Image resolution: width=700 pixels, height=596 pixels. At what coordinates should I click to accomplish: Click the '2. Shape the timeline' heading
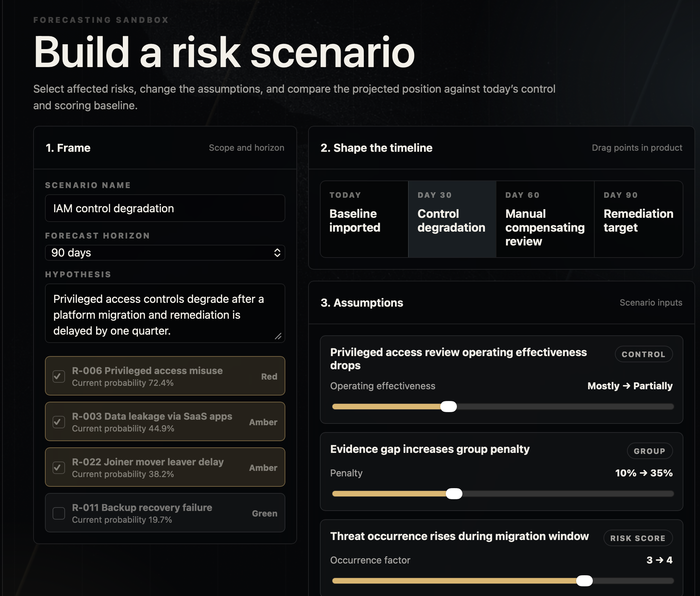coord(376,148)
